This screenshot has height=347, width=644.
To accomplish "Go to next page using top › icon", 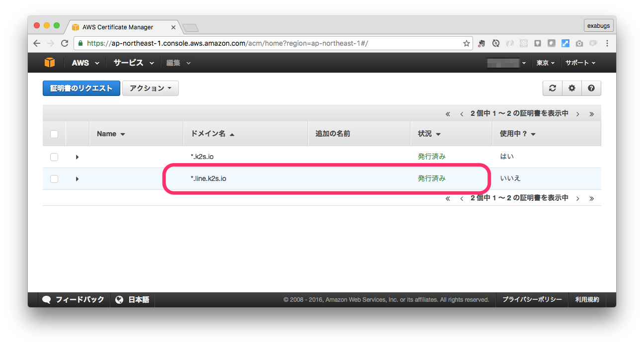I will [577, 114].
